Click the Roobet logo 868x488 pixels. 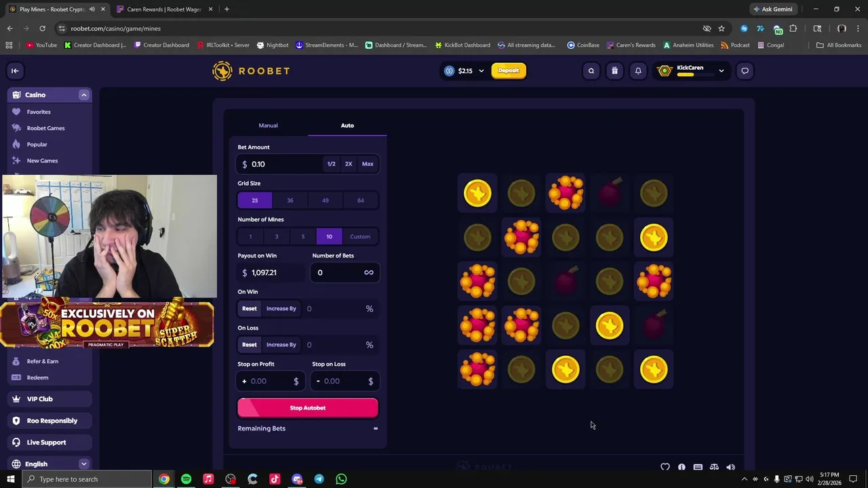pyautogui.click(x=251, y=70)
